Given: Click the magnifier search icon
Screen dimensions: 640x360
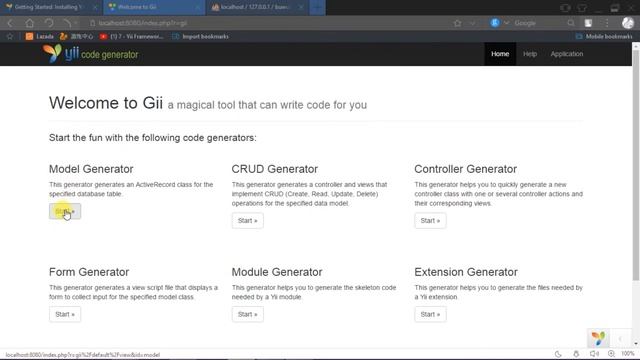Looking at the screenshot, I should coord(571,23).
